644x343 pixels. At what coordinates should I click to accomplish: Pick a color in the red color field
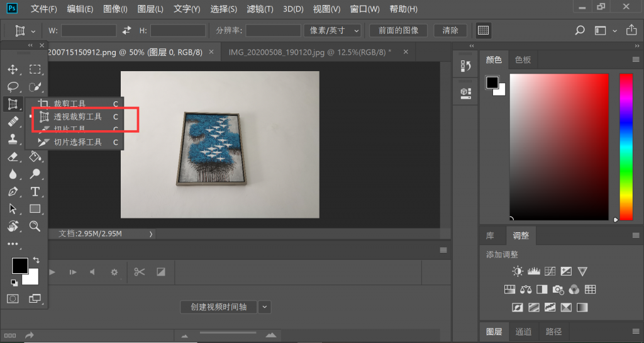(x=559, y=147)
